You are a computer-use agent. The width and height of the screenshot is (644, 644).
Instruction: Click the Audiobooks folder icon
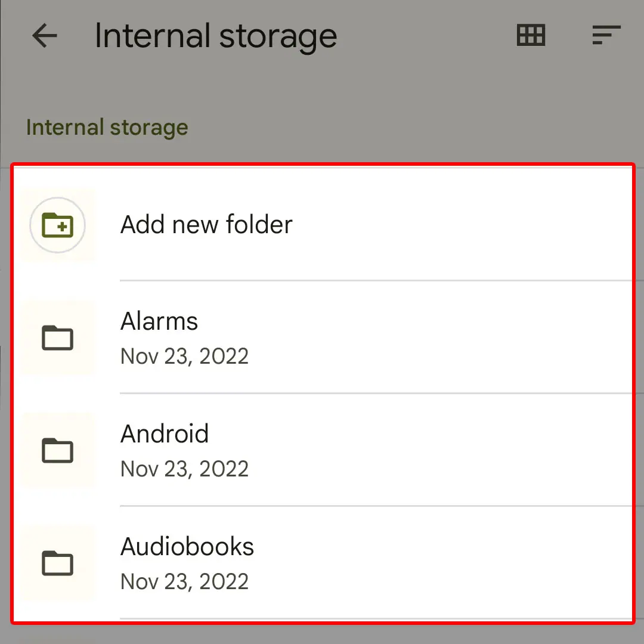(x=58, y=563)
